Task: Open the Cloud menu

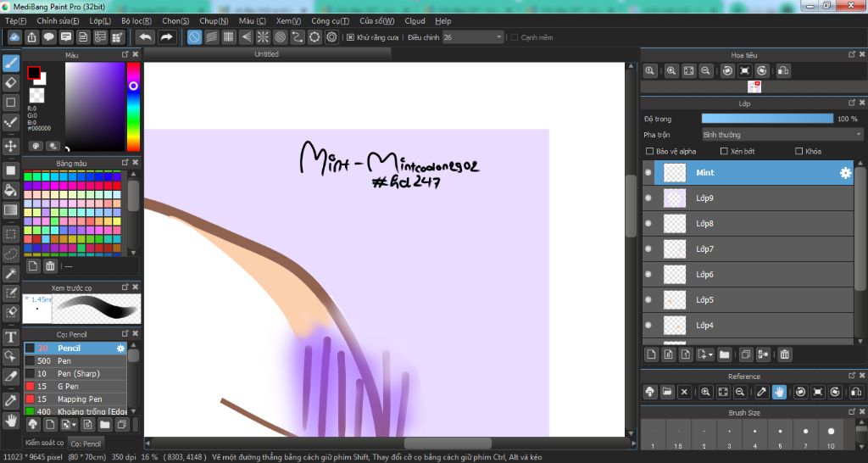Action: click(415, 21)
